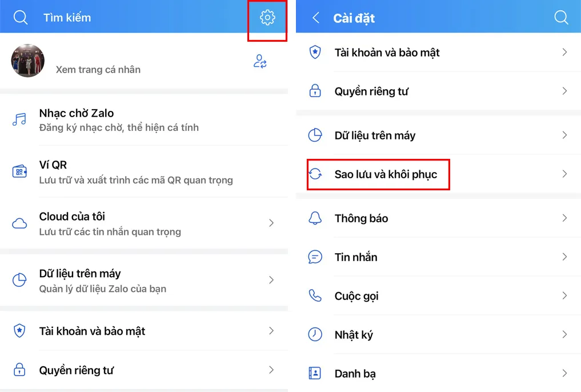Image resolution: width=581 pixels, height=392 pixels.
Task: Tap the cloud icon for Cloud của tôi
Action: click(x=19, y=223)
